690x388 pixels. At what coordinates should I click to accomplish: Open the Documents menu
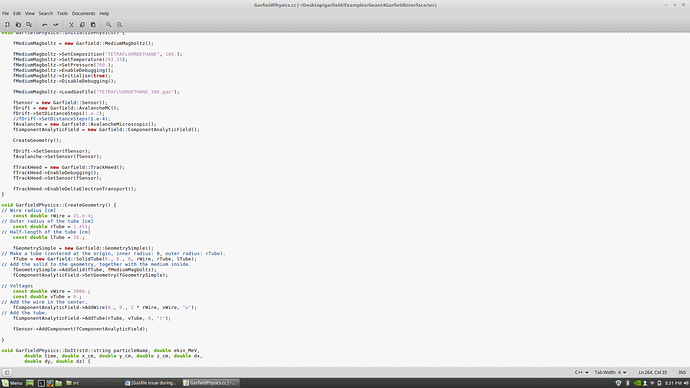(83, 14)
